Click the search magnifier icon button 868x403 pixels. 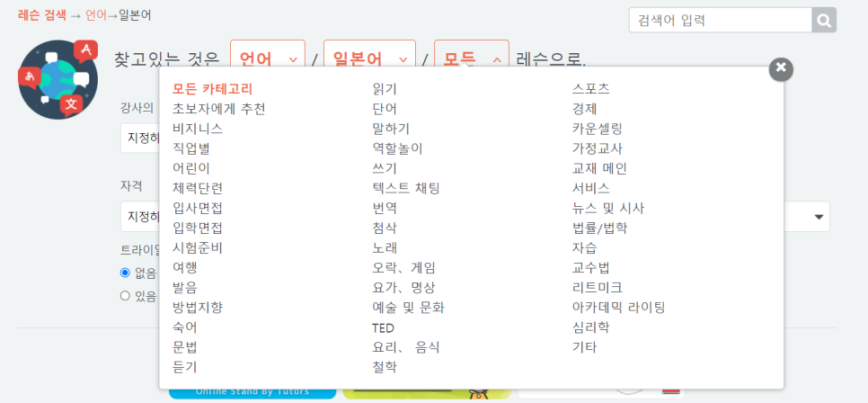tap(824, 21)
